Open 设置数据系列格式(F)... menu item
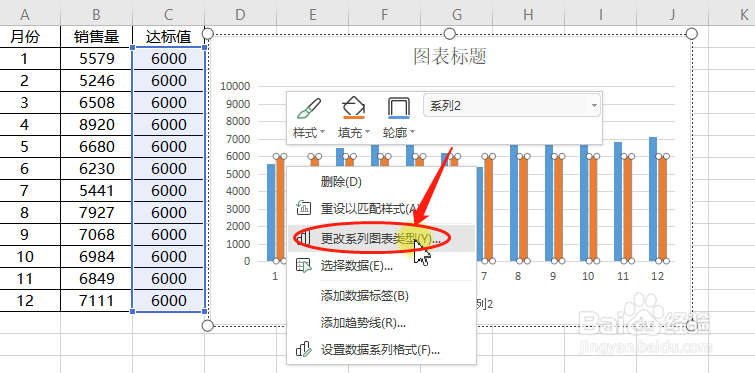The image size is (755, 373). 381,350
